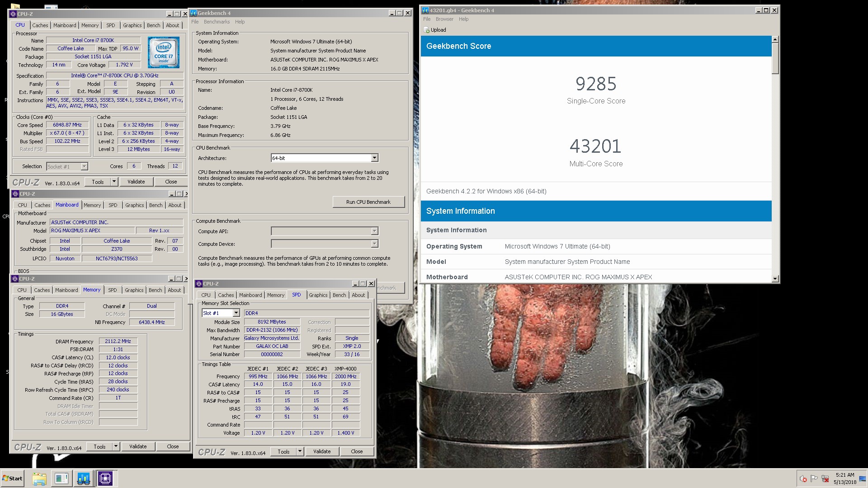
Task: Click the purple CPU-Z taskbar icon
Action: pos(105,479)
